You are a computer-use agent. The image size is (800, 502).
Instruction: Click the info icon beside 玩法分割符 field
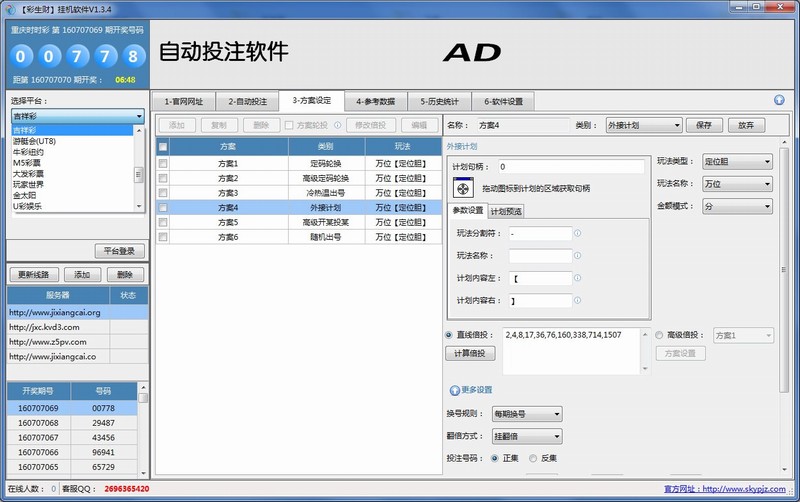[577, 233]
